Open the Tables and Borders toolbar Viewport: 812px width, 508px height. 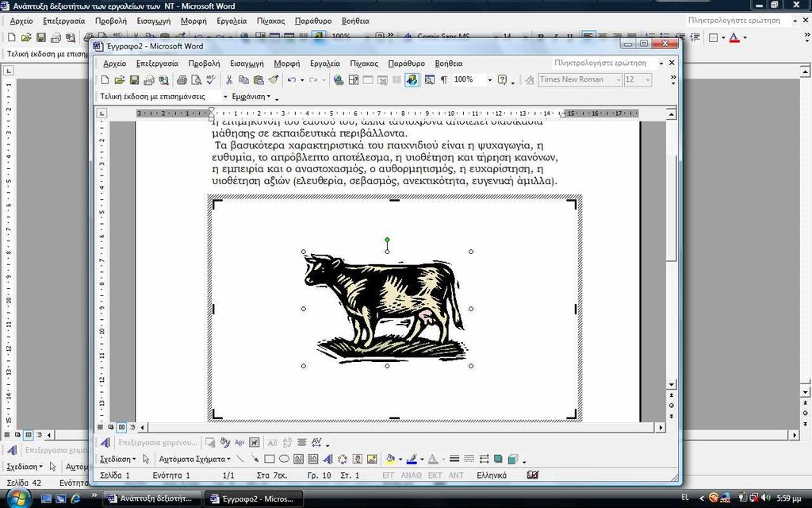pos(353,80)
